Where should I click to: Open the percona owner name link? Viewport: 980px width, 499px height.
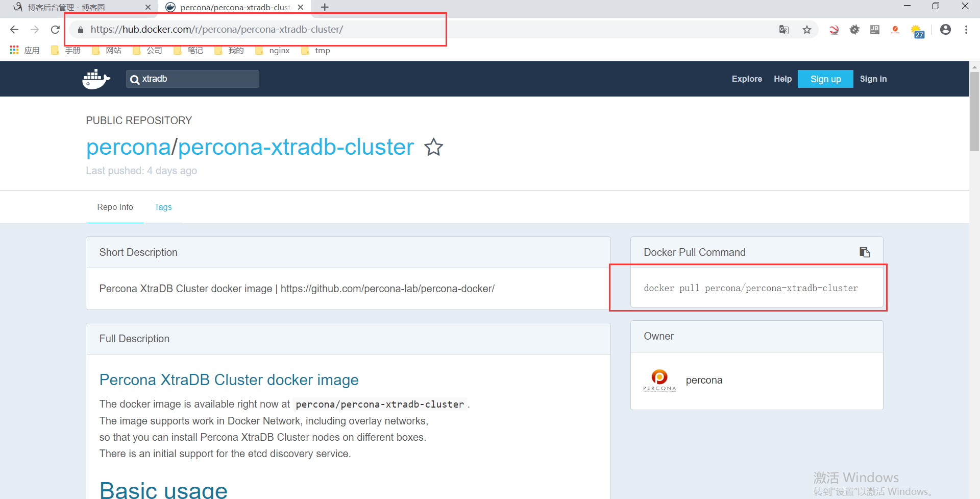[704, 380]
